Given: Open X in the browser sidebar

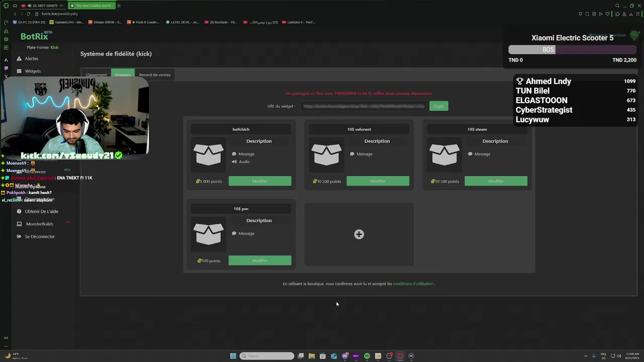Looking at the screenshot, I should [x=6, y=77].
